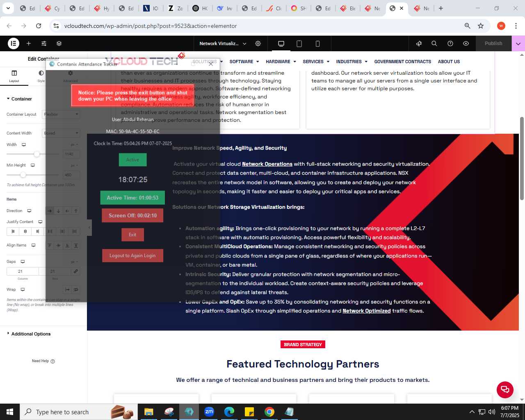
Task: Click the Min Height responsive device icon
Action: (x=33, y=165)
